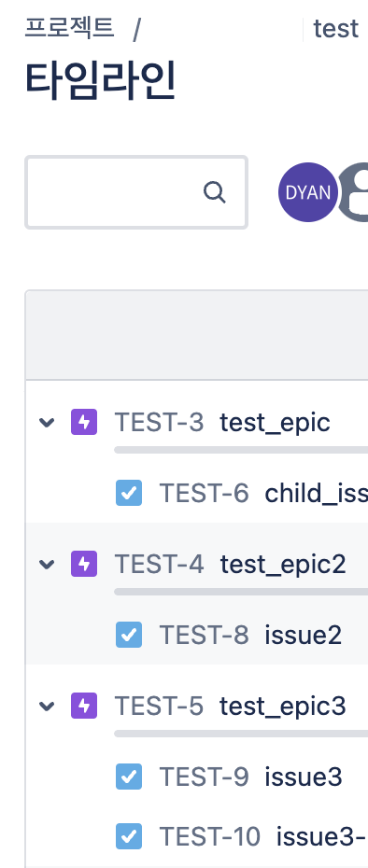The width and height of the screenshot is (368, 868).
Task: Select the DYAN user avatar
Action: [308, 192]
